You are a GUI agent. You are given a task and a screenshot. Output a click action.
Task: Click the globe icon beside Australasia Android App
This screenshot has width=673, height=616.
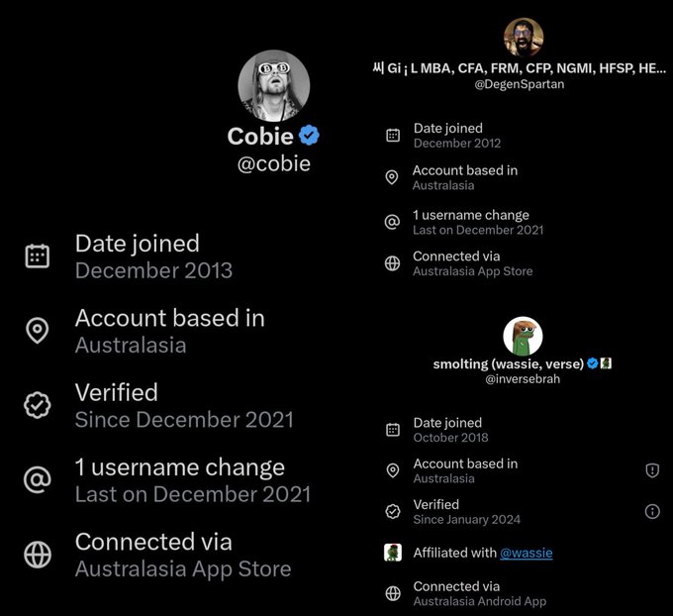(393, 593)
